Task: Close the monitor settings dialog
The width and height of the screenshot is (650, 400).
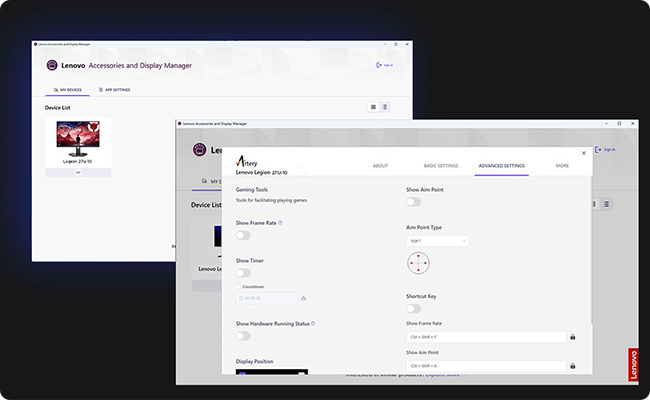Action: click(584, 153)
